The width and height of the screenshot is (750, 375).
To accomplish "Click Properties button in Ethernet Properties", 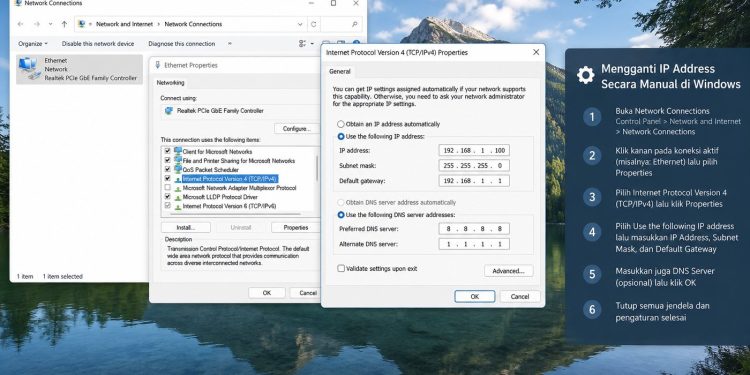I will point(296,228).
